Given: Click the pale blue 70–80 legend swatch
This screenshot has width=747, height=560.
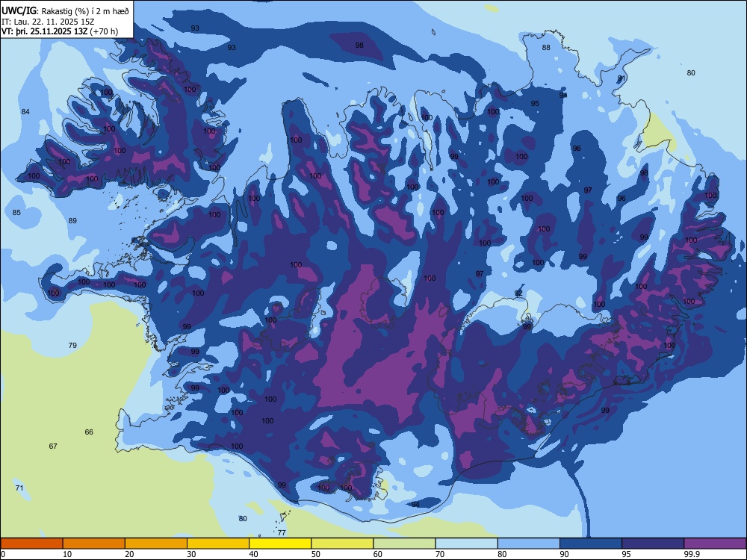Looking at the screenshot, I should [x=466, y=544].
